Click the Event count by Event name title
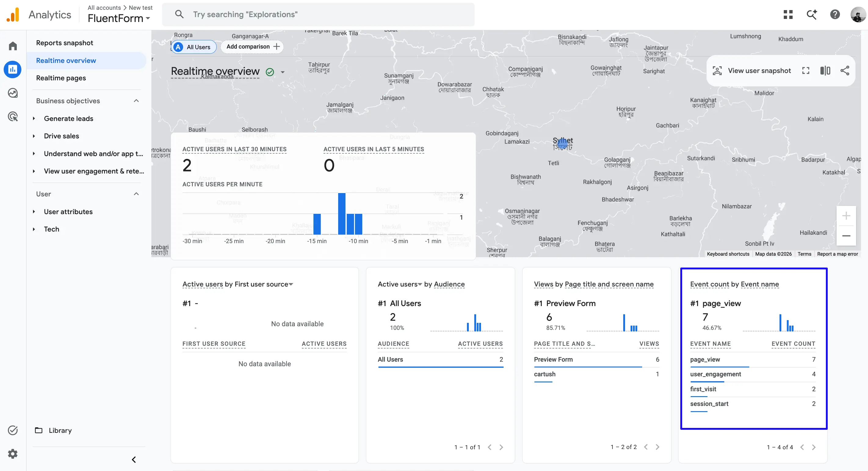 click(x=734, y=284)
